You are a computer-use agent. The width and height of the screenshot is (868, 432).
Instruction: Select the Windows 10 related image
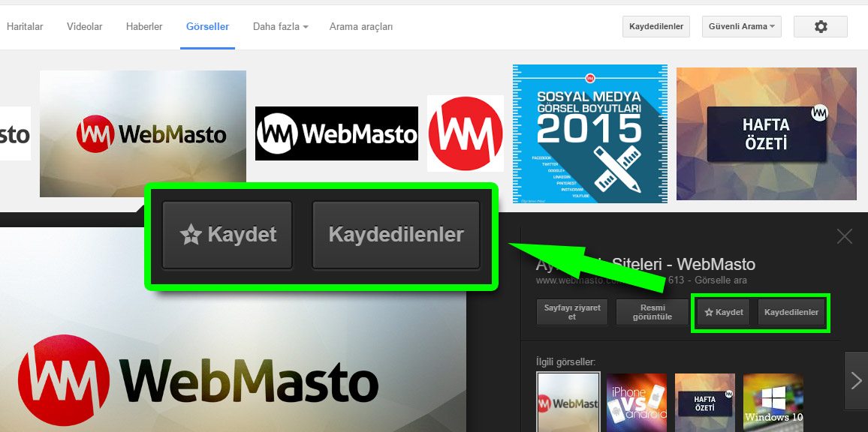(773, 403)
